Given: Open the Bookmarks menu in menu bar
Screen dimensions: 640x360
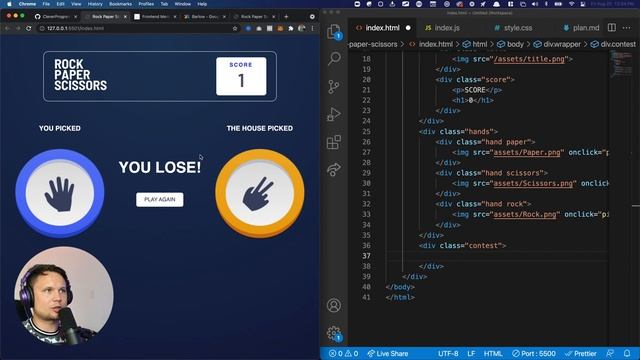Looking at the screenshot, I should (x=120, y=4).
